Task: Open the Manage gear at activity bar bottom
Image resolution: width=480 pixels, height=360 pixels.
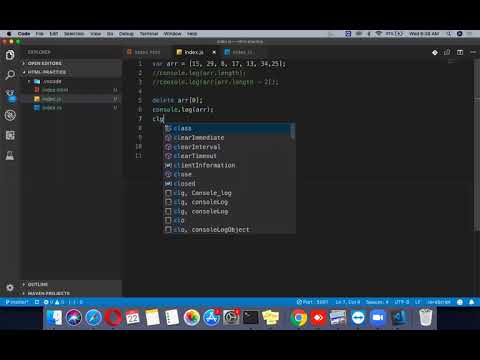Action: click(10, 287)
